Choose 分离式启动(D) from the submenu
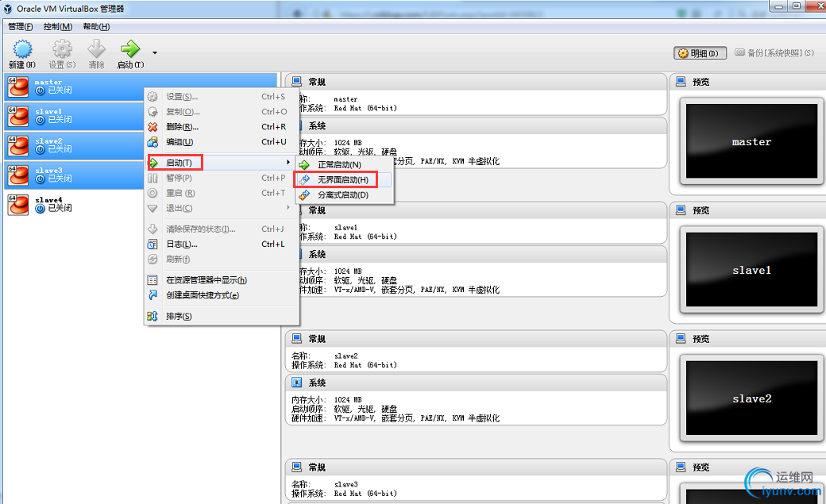 (345, 195)
